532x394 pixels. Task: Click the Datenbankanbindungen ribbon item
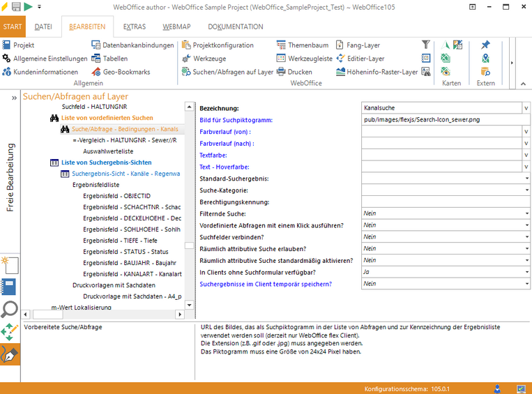coord(132,45)
